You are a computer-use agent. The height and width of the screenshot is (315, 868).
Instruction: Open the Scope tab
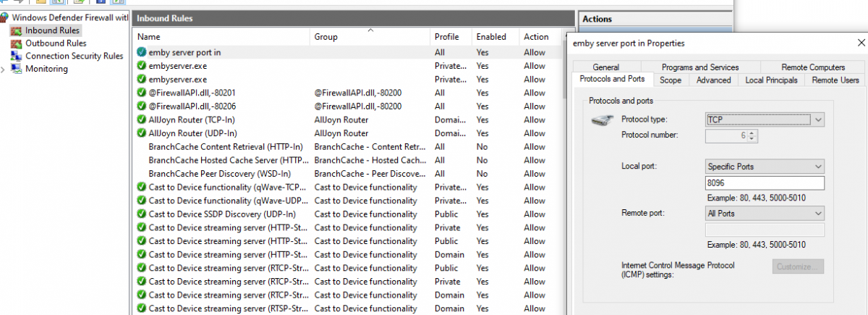(671, 80)
